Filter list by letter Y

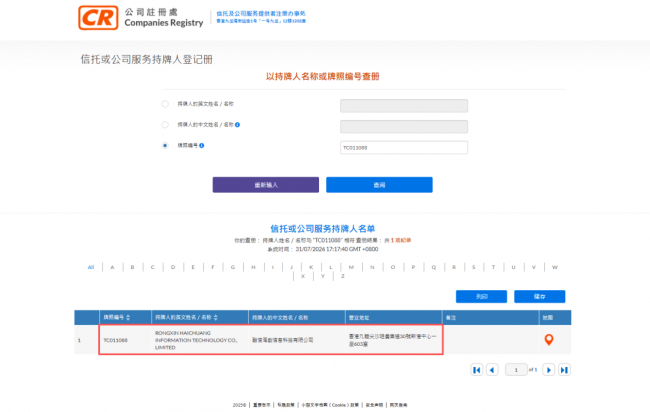(323, 276)
